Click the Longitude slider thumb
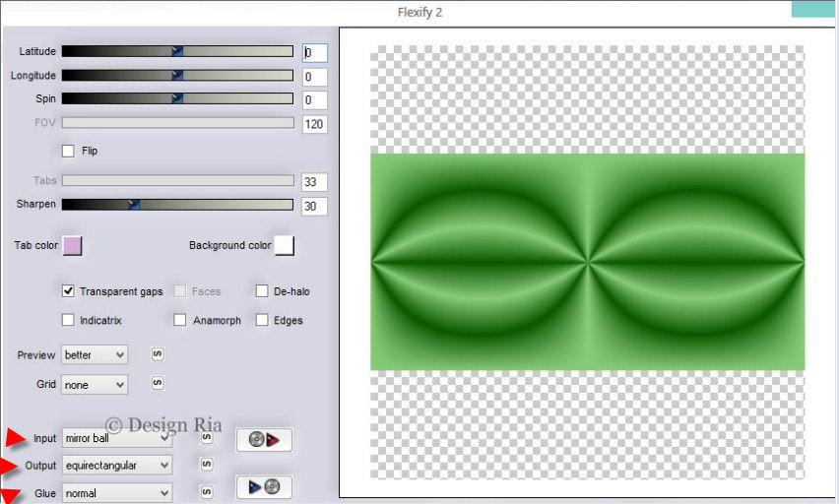The image size is (839, 504). tap(177, 76)
